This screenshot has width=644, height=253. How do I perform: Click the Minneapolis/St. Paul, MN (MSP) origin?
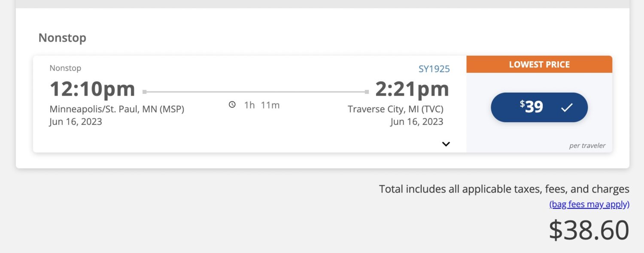[117, 109]
